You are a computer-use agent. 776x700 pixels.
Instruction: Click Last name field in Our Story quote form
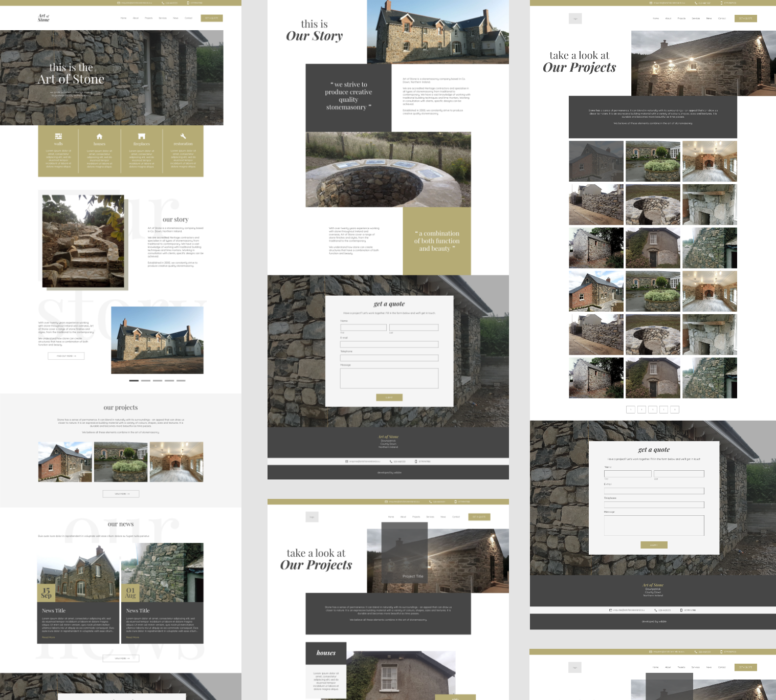pyautogui.click(x=414, y=327)
